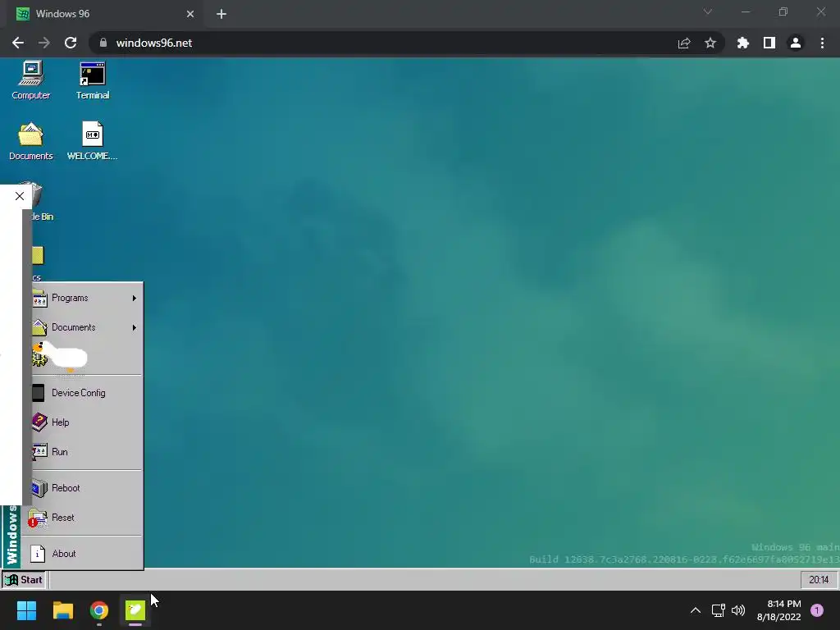Click the About info document icon
The image size is (840, 630).
[38, 554]
